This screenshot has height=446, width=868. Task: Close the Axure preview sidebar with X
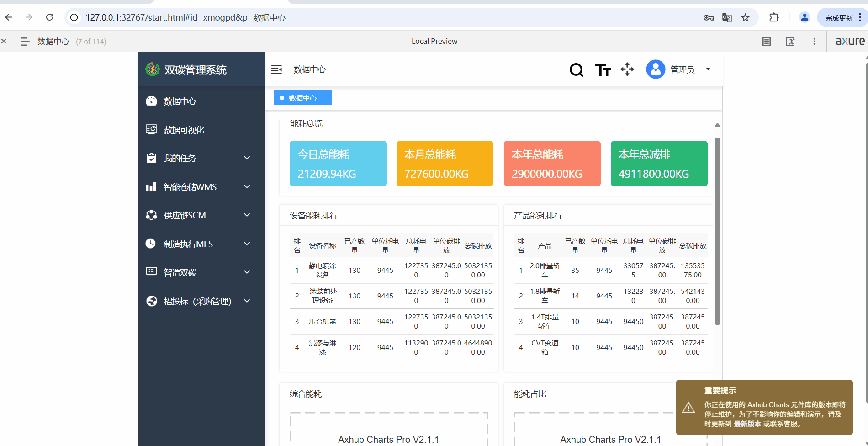pos(4,41)
